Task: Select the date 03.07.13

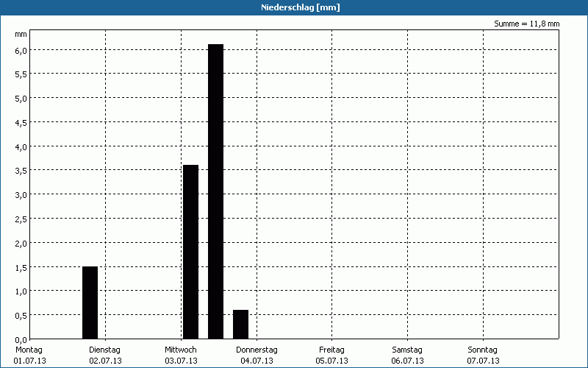Action: click(x=181, y=361)
